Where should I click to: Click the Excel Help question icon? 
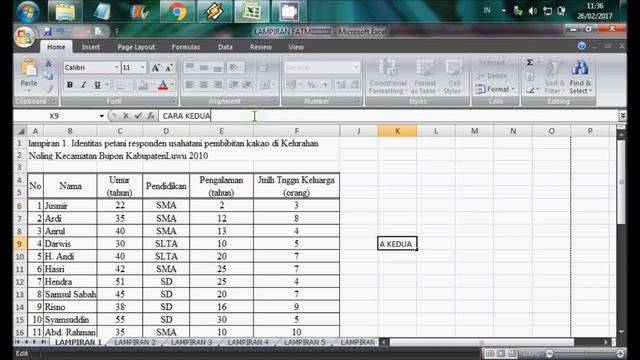click(x=582, y=46)
